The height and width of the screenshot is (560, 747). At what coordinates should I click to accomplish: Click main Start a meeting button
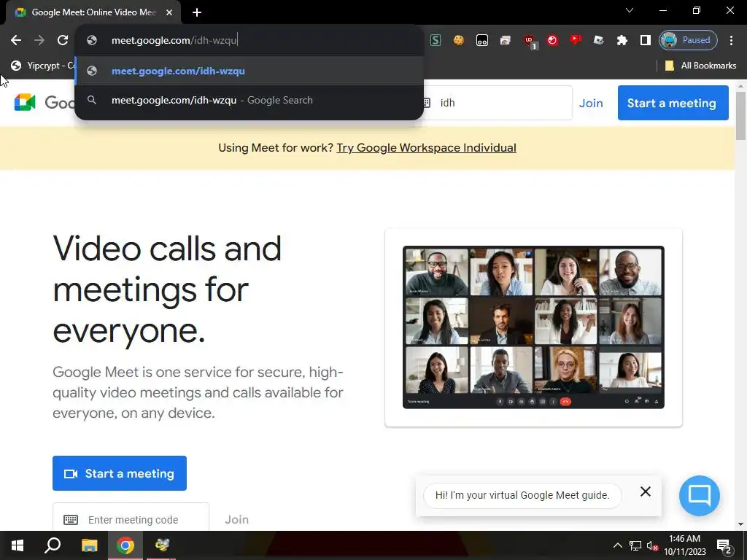pos(120,473)
